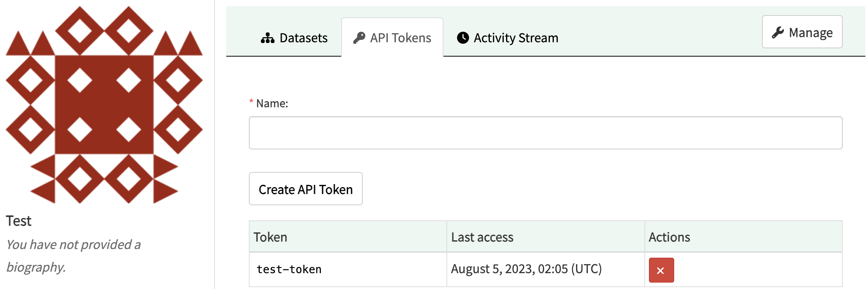Switch to the API Tokens tab
This screenshot has width=868, height=289.
pyautogui.click(x=392, y=38)
